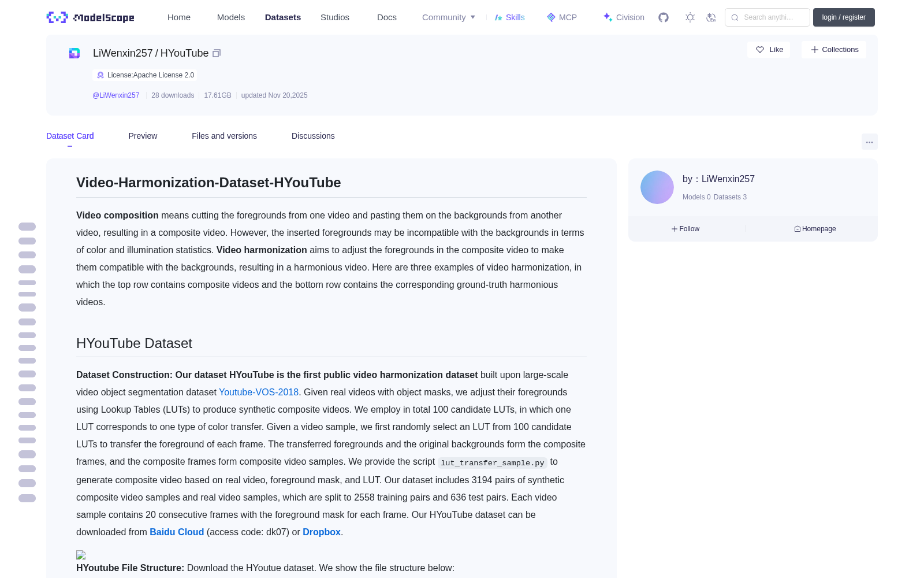Click the 'Datasets 3' count text

730,197
